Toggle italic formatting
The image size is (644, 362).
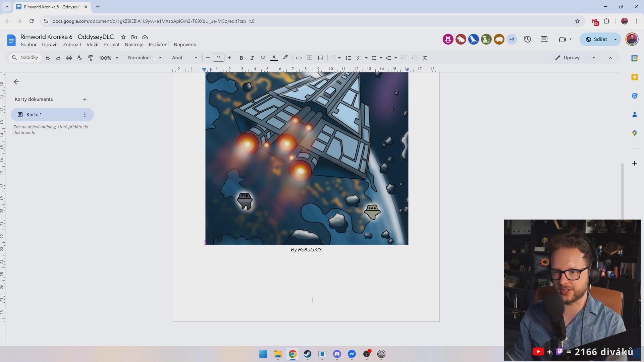click(252, 58)
